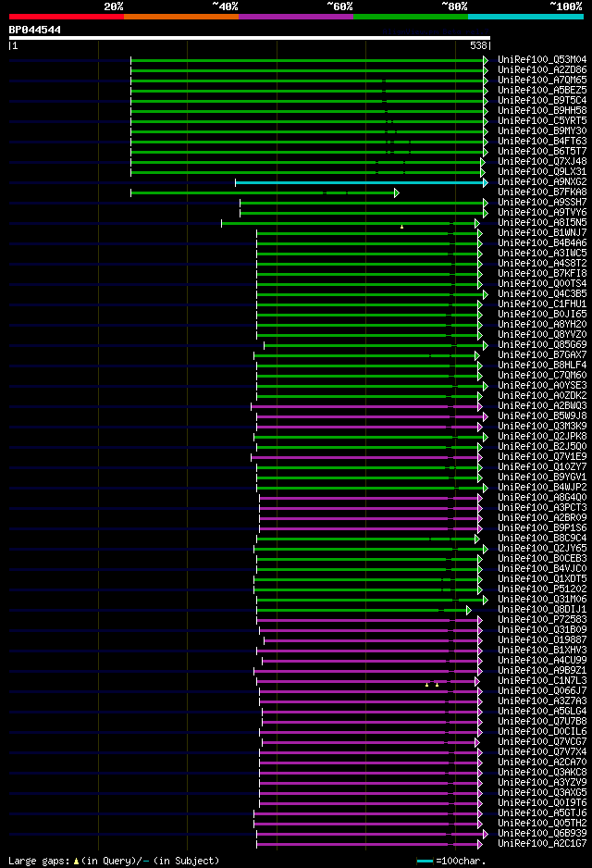Go to the UniRef100_P51202 label
The width and height of the screenshot is (592, 868).
click(542, 589)
